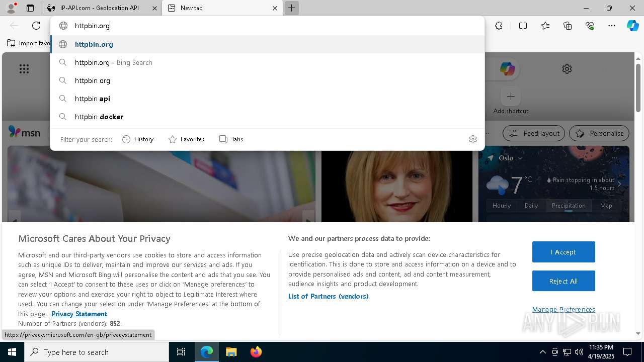This screenshot has width=644, height=362.
Task: Choose the 'httpbin api' search suggestion
Action: click(x=267, y=99)
